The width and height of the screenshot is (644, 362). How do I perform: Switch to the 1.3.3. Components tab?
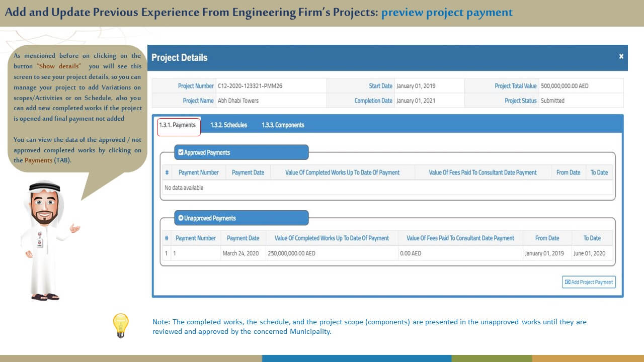point(283,125)
